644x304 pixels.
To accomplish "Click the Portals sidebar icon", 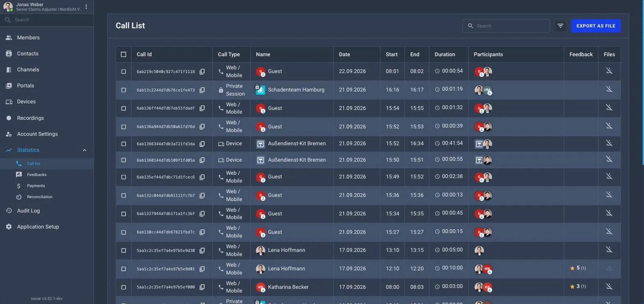I will (x=9, y=86).
